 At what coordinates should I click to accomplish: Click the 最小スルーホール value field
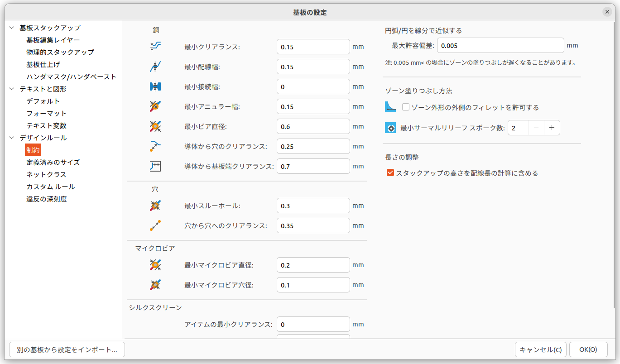[313, 206]
